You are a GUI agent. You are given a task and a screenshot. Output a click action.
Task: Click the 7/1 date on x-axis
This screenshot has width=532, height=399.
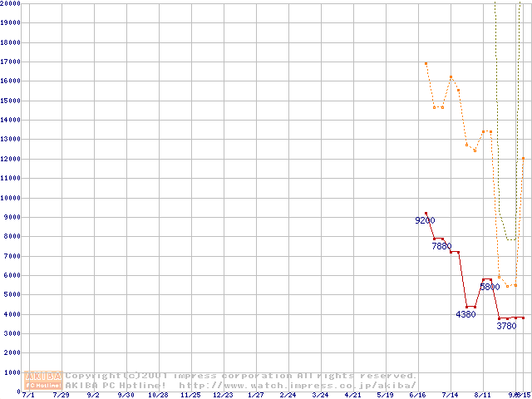[x=28, y=395]
